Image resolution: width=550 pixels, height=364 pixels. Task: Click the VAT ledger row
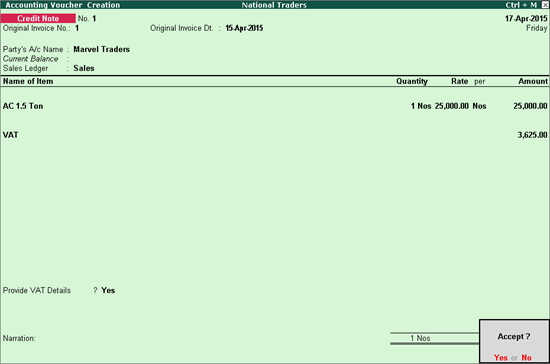pyautogui.click(x=274, y=135)
